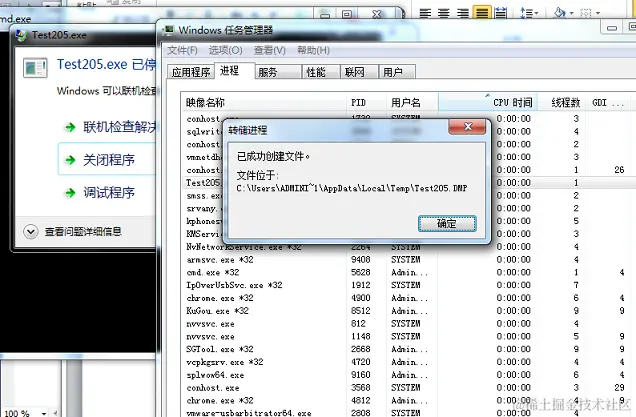Viewport: 636px width, 417px height.
Task: Select the vmware-usbarbitrator64.exe process row
Action: pos(406,413)
